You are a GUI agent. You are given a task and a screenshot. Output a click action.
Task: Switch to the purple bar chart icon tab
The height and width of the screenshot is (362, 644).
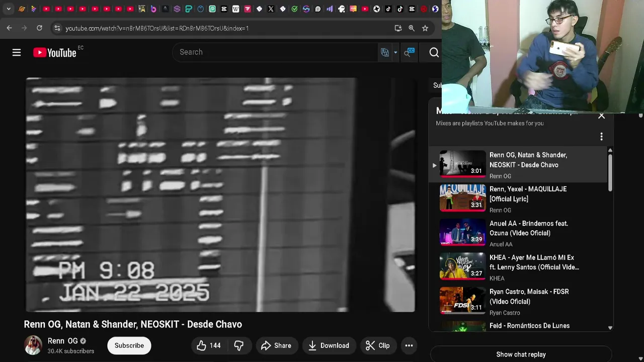point(330,9)
